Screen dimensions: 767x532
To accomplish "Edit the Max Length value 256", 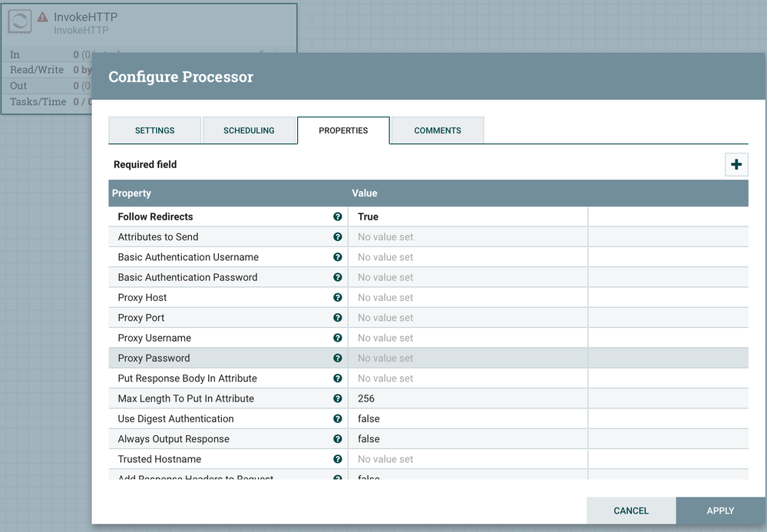I will [x=468, y=398].
